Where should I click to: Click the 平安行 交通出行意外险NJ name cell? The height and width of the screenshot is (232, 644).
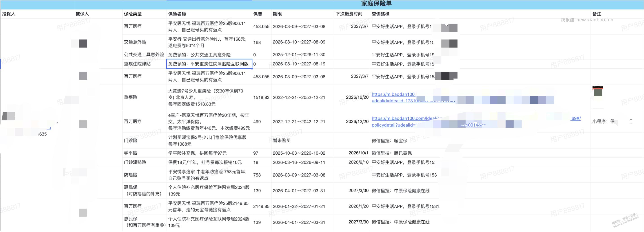pyautogui.click(x=209, y=42)
